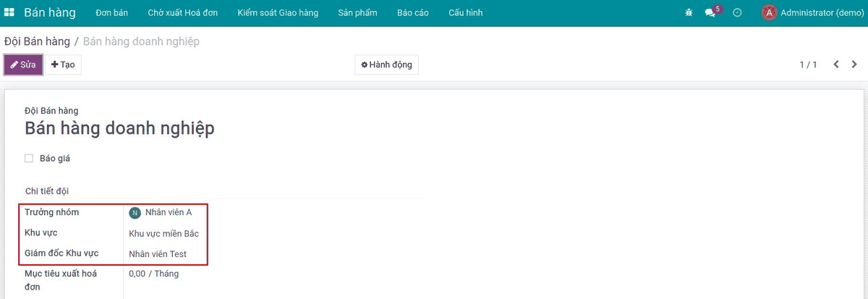This screenshot has width=868, height=299.
Task: Open Kiểm soát Giao hàng menu
Action: click(x=278, y=12)
